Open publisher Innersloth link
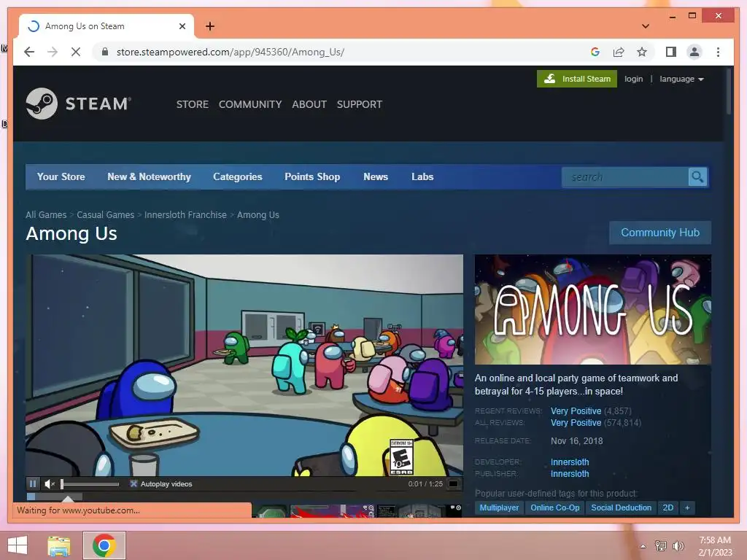 (x=570, y=474)
